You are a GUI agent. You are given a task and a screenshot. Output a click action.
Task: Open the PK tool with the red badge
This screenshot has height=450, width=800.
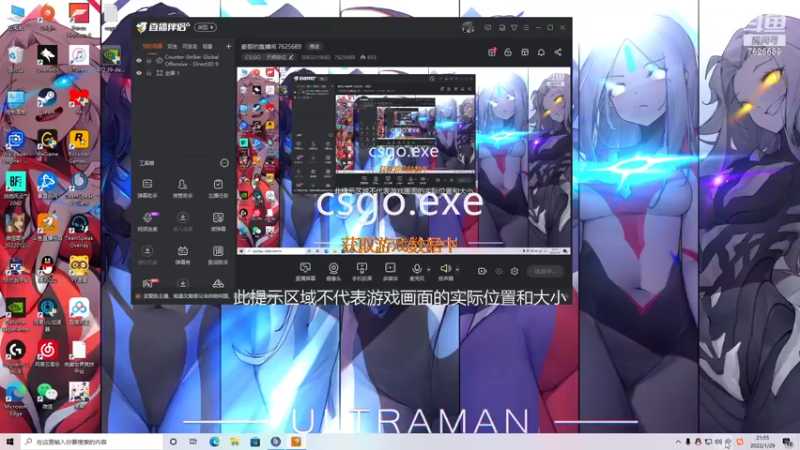pos(148,283)
